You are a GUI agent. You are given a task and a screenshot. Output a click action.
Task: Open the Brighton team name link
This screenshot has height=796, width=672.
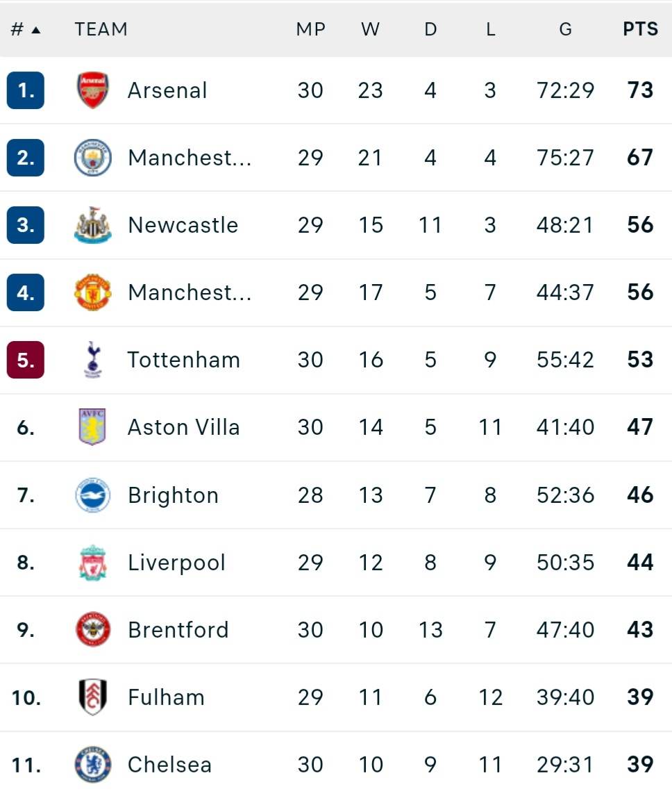173,495
